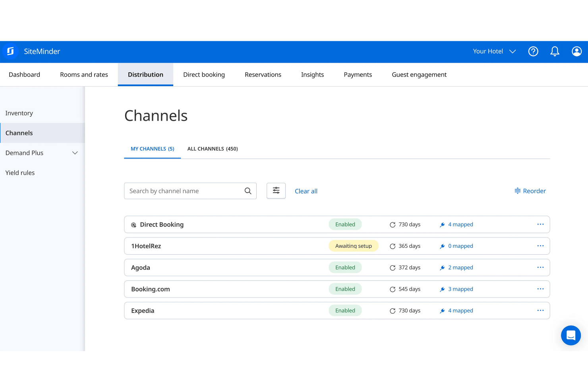Open 4 mapped link for Direct Booking
This screenshot has height=392, width=588.
pos(460,224)
